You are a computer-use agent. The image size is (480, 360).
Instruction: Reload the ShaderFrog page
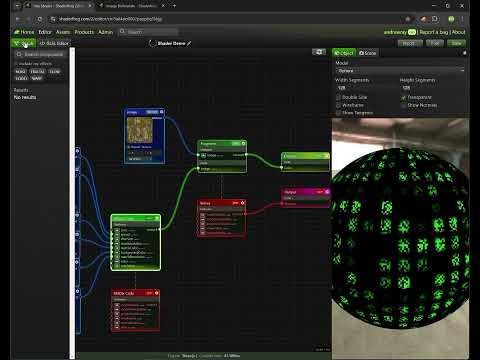[40, 19]
